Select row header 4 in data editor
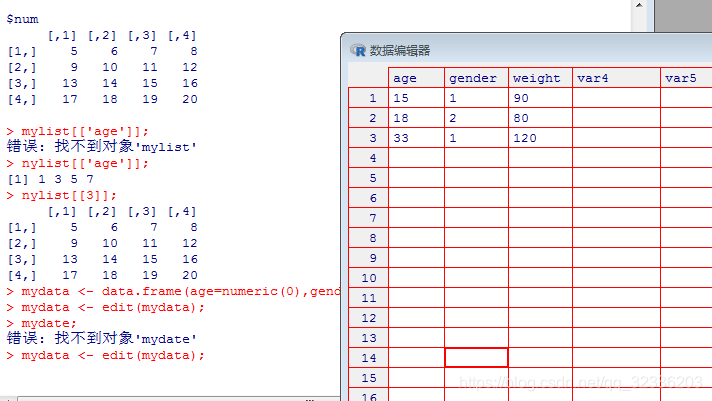The height and width of the screenshot is (401, 712). (368, 158)
